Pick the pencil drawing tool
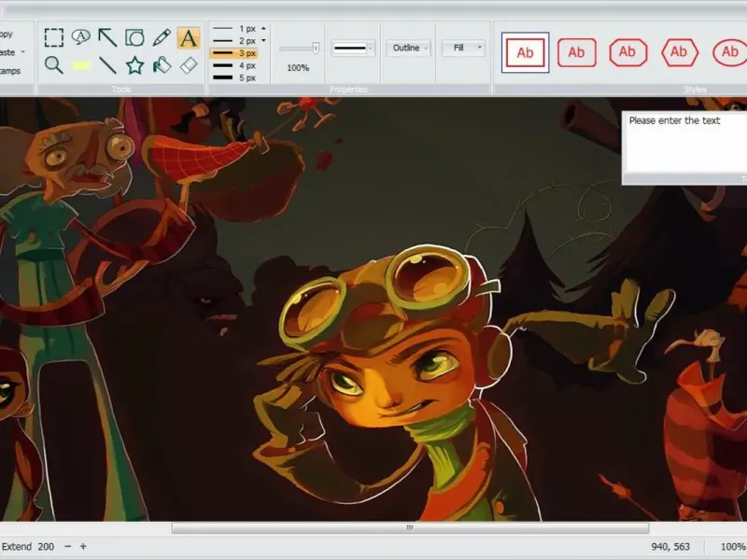 tap(162, 38)
